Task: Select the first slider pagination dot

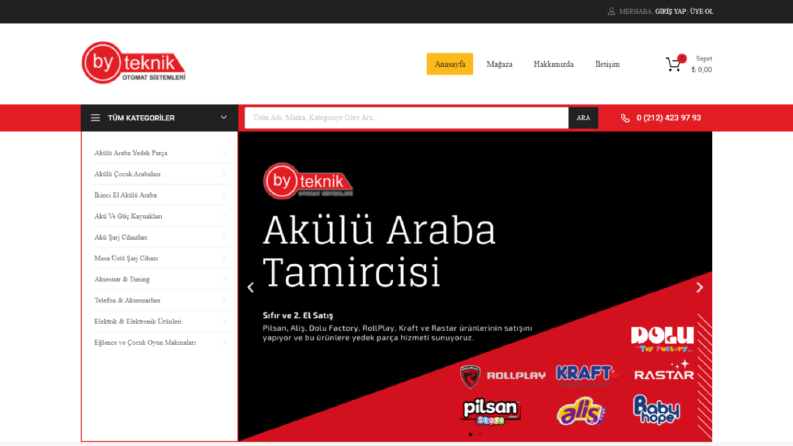Action: [470, 434]
